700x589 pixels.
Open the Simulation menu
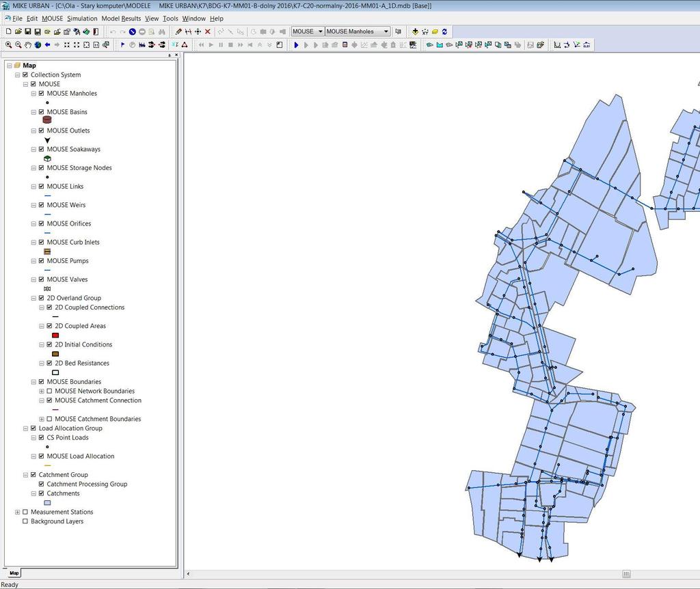[82, 18]
